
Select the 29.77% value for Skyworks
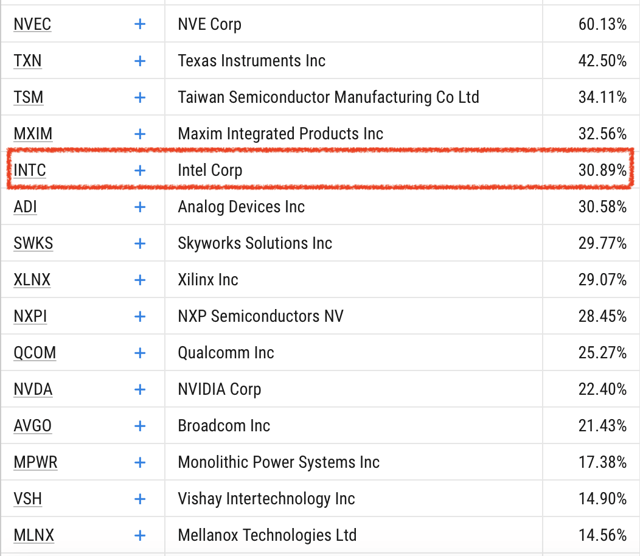[x=602, y=243]
